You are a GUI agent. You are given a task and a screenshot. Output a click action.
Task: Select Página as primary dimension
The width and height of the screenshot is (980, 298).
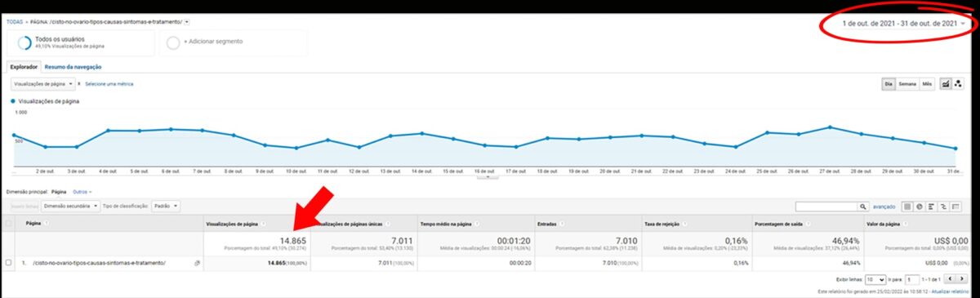[59, 191]
